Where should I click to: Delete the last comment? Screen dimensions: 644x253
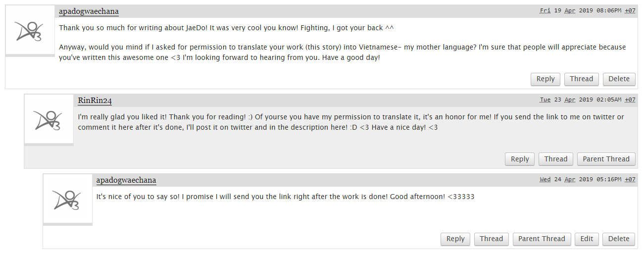[619, 239]
